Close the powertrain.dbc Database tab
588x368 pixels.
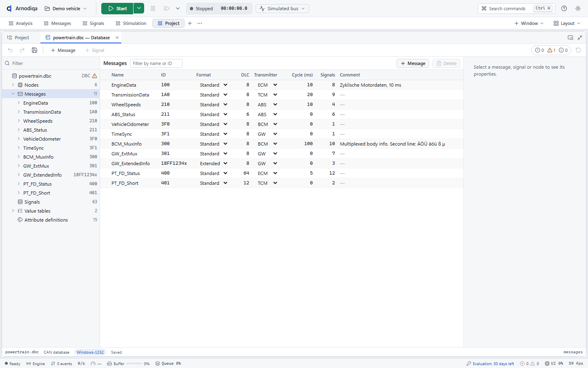pos(117,38)
